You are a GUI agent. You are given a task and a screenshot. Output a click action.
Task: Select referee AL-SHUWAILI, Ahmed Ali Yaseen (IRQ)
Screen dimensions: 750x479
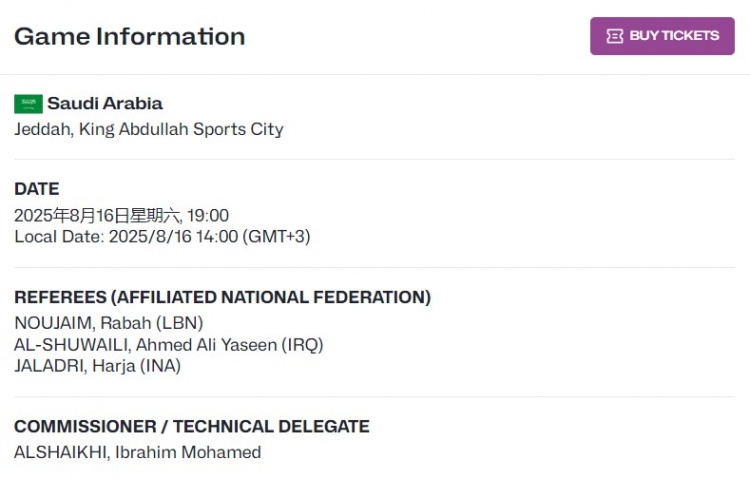168,344
